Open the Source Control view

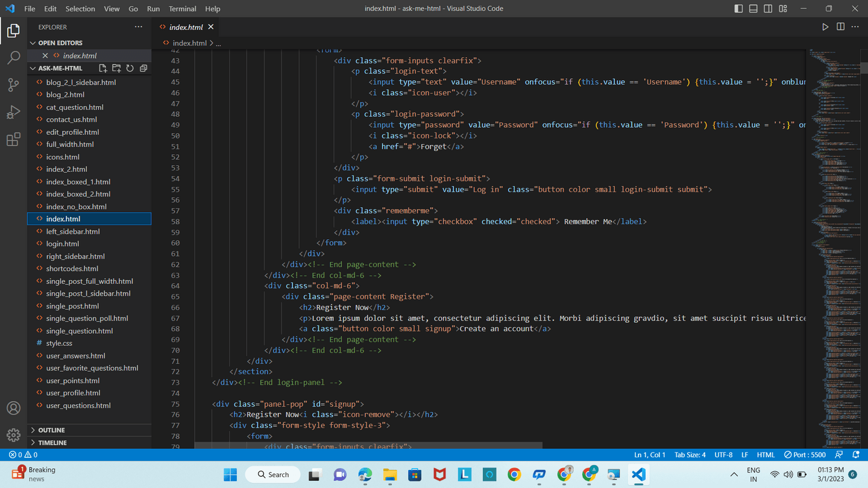pyautogui.click(x=13, y=85)
